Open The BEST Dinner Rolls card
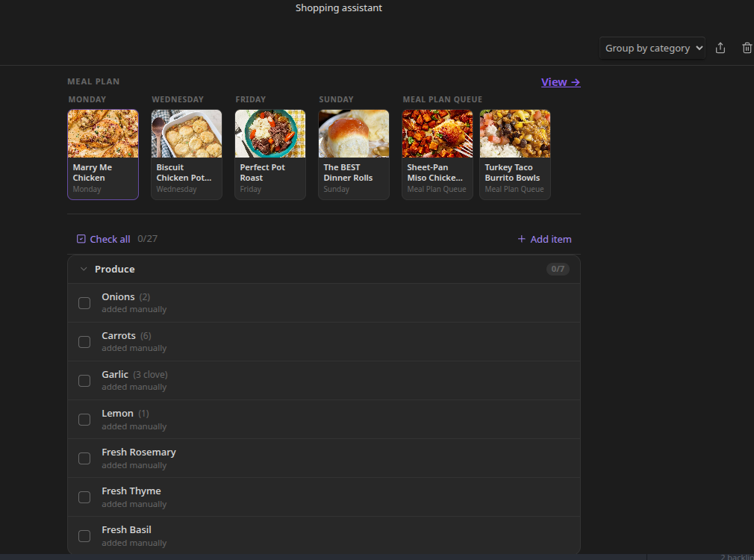This screenshot has width=754, height=560. click(x=354, y=155)
